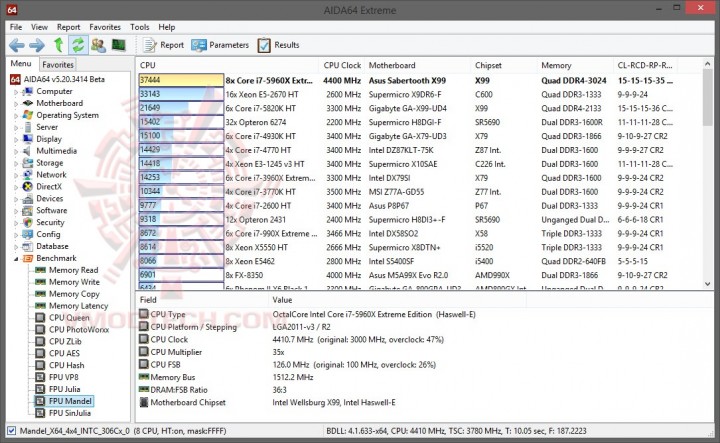This screenshot has width=720, height=443.
Task: Select the CPU PhotoWorxx benchmark icon
Action: 40,330
